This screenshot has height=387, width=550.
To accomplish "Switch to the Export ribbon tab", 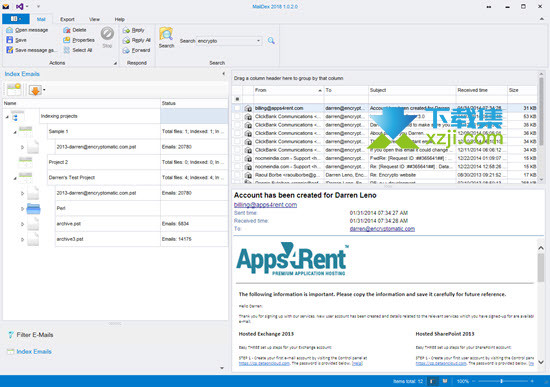I will coord(67,19).
